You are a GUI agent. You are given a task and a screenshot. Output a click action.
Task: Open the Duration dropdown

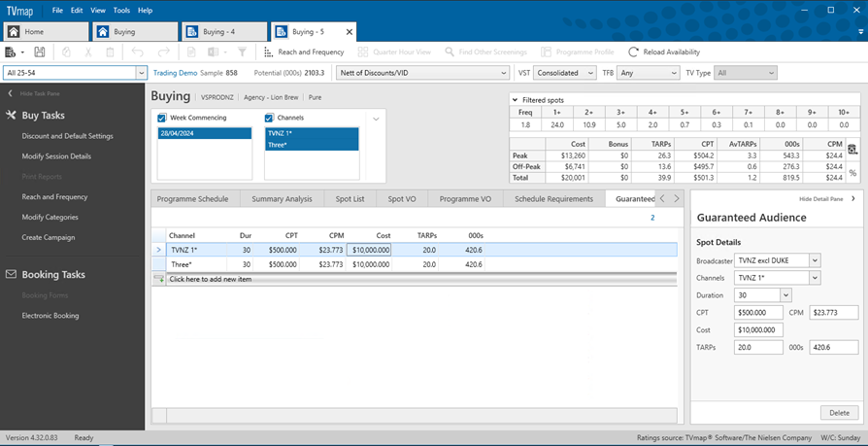point(786,295)
